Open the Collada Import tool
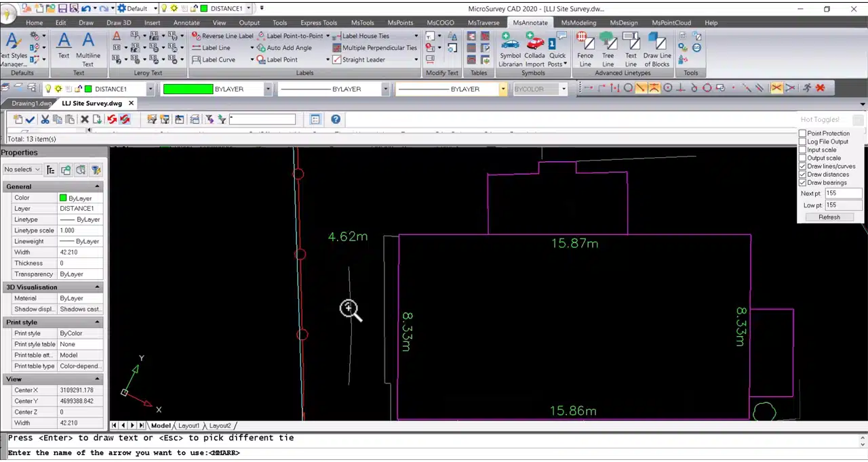This screenshot has height=462, width=868. (x=534, y=49)
